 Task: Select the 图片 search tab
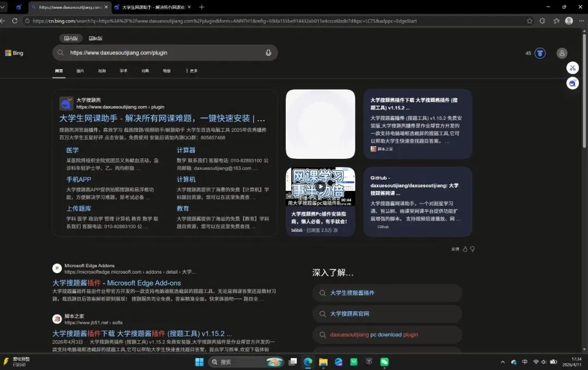coord(80,71)
